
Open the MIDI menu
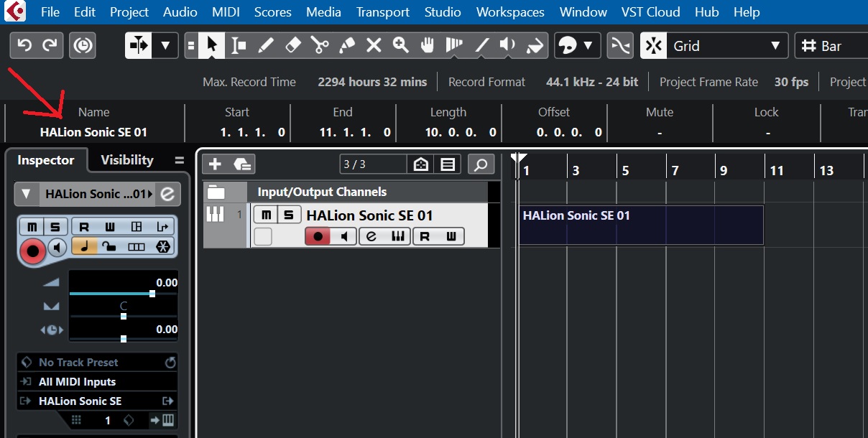tap(226, 12)
